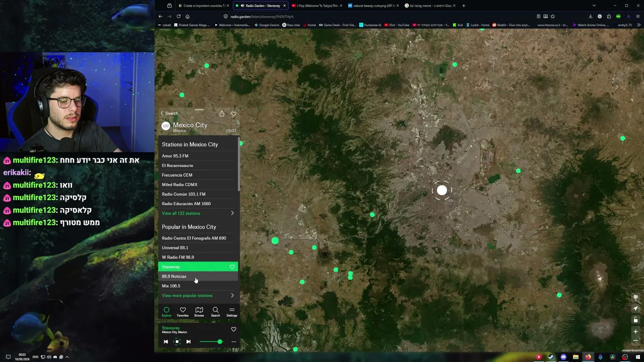
Task: Open the Google Gemini bookmark
Action: [267, 25]
